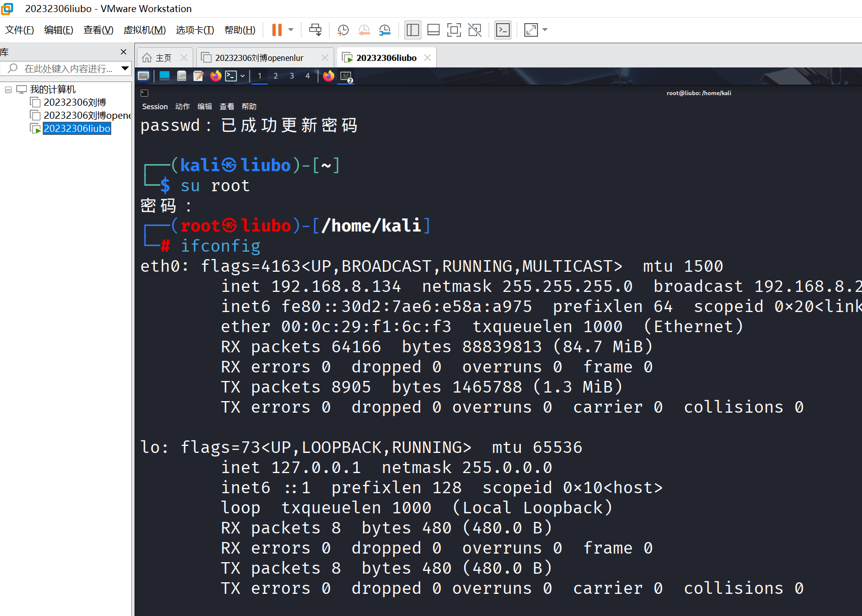This screenshot has width=862, height=616.
Task: Switch to the 20232306刘博openenlur tab
Action: [x=259, y=58]
